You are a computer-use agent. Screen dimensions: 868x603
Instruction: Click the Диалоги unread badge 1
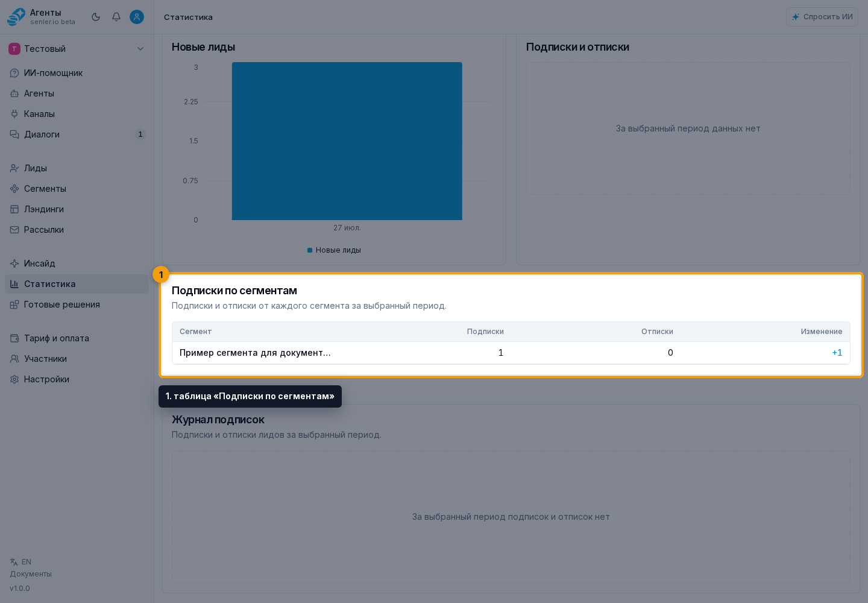click(140, 134)
